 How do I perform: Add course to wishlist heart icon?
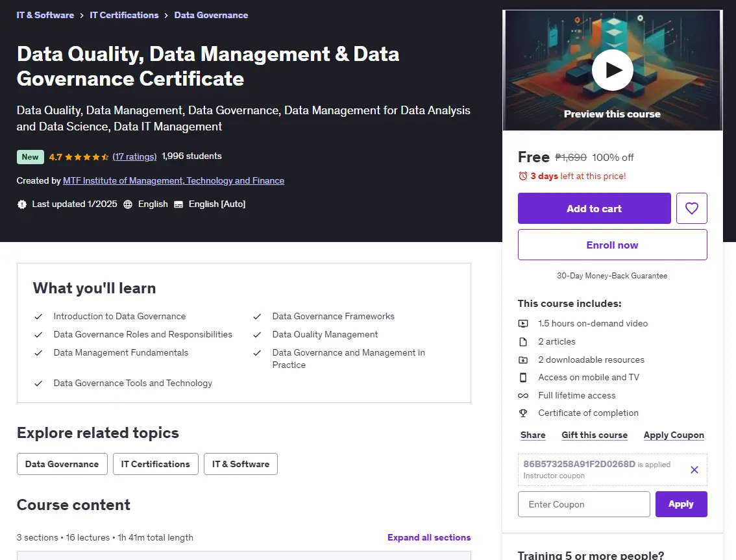point(691,208)
